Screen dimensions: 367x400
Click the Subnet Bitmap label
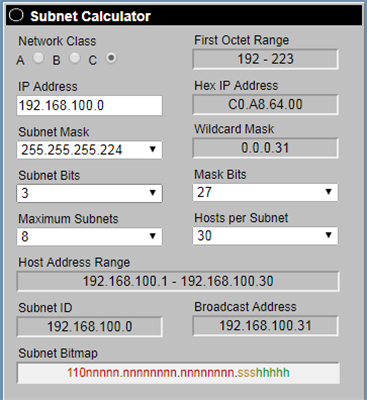(x=58, y=353)
